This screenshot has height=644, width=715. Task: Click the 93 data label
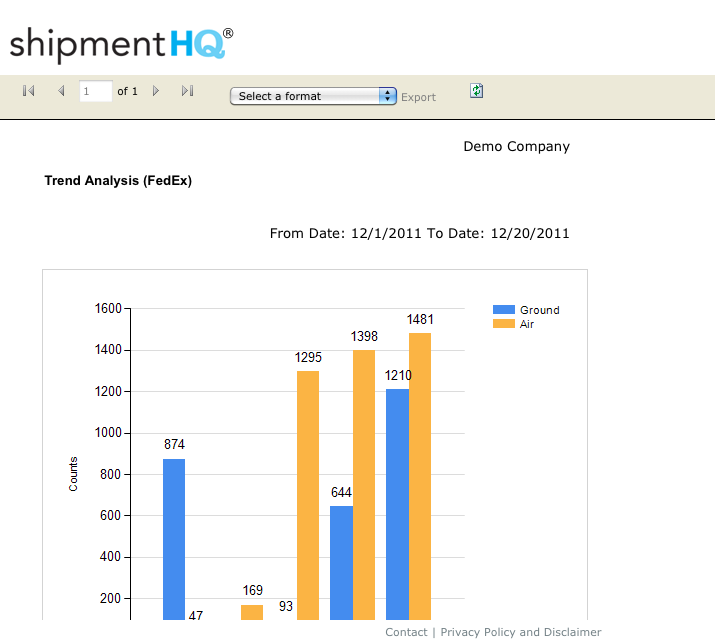point(286,606)
